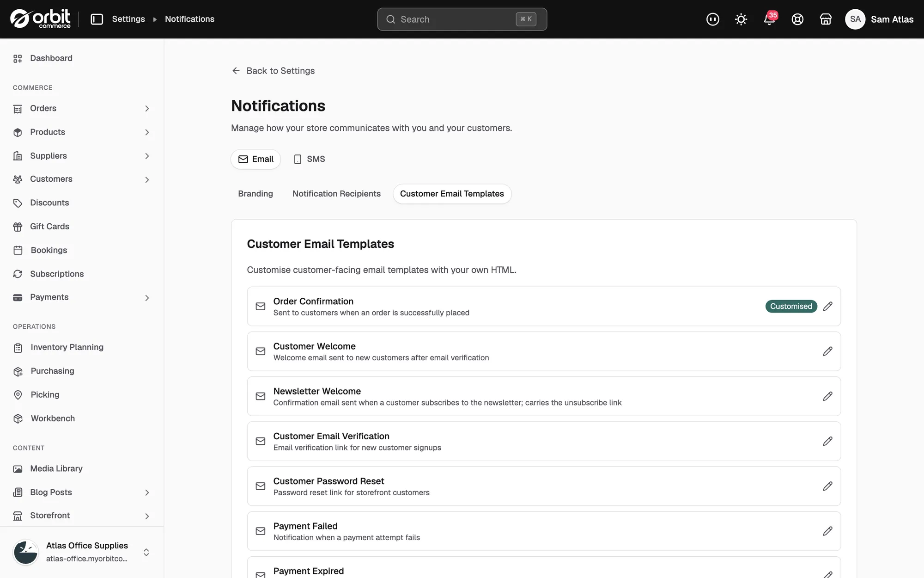Edit the Customer Email Verification pencil

point(827,441)
